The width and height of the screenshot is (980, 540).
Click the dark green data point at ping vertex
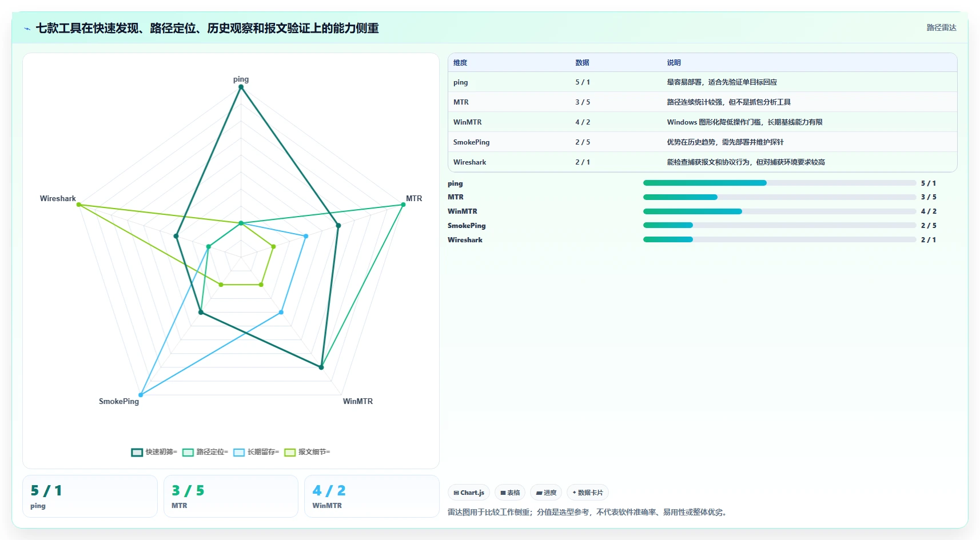(241, 87)
